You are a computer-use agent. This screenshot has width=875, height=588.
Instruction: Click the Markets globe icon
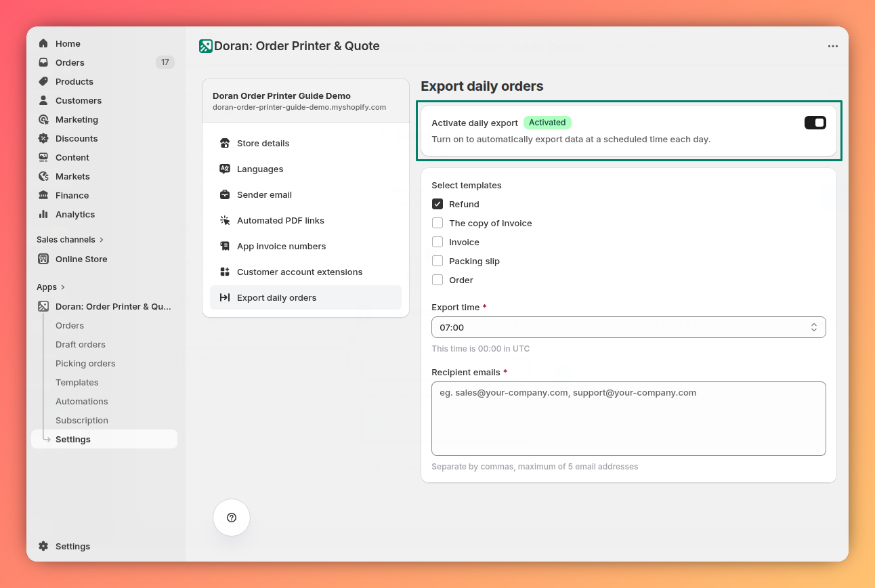click(43, 176)
